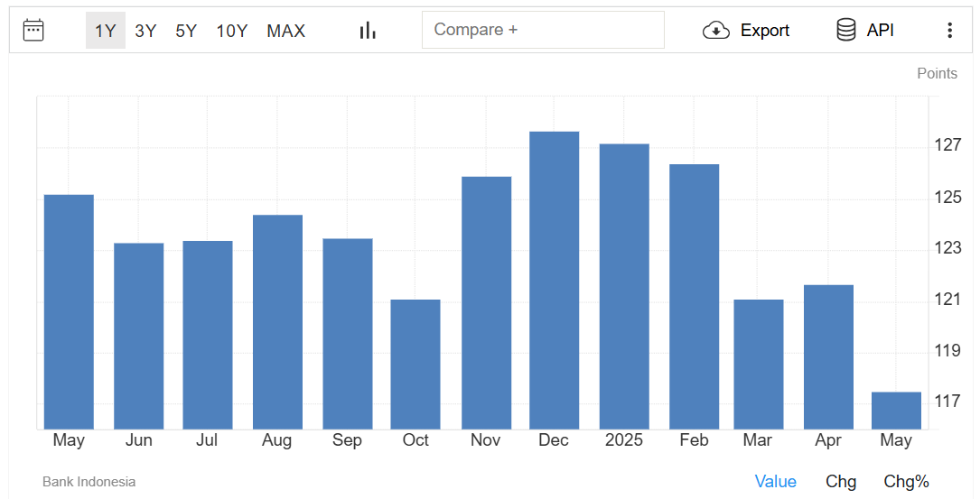Click the 127 axis value
The image size is (980, 499).
947,145
